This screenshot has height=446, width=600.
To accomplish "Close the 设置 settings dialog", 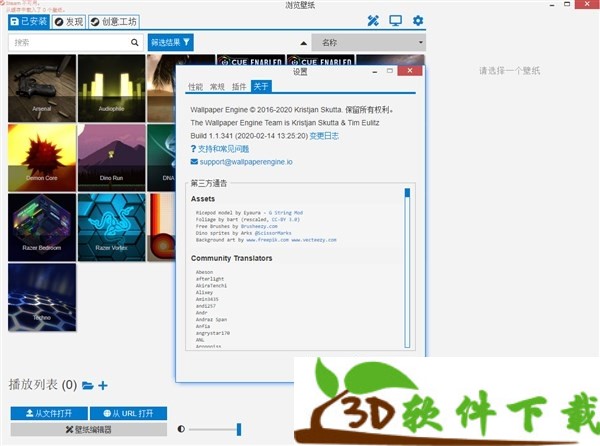I will coord(410,71).
